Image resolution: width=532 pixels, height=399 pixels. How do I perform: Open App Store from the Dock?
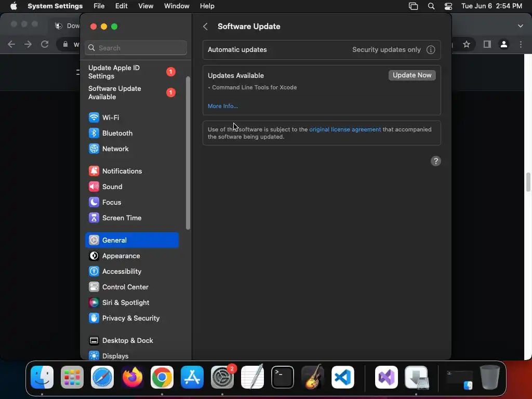tap(192, 377)
